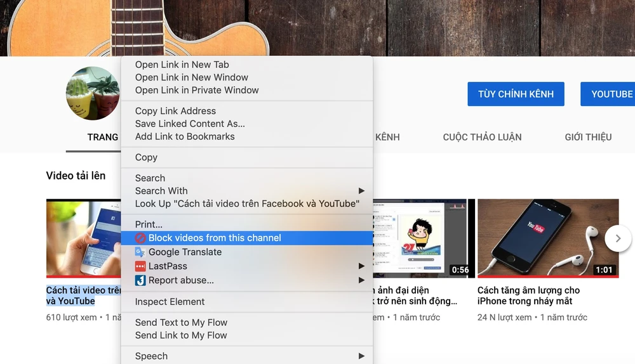Choose Open Link in Private Window
Screen dimensions: 635x364
point(246,90)
